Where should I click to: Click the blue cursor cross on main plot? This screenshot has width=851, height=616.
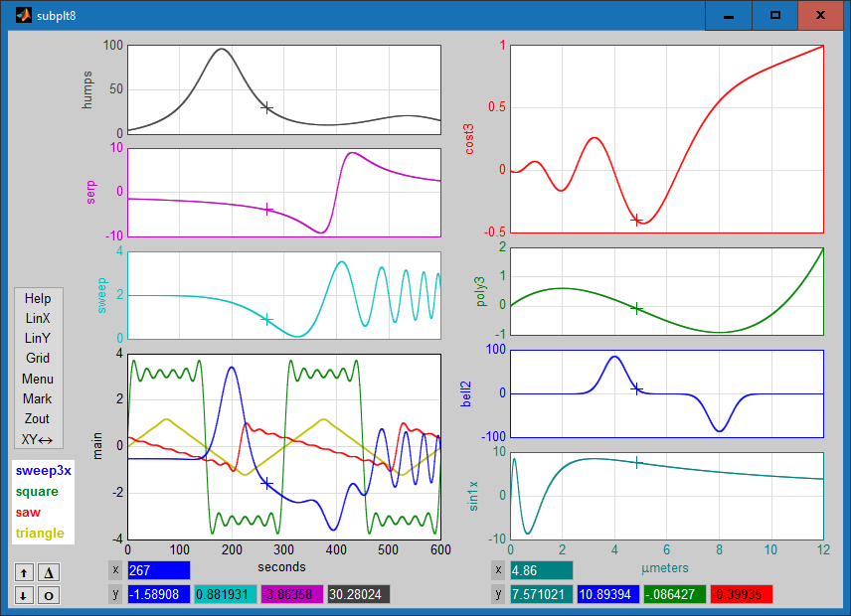pos(266,484)
